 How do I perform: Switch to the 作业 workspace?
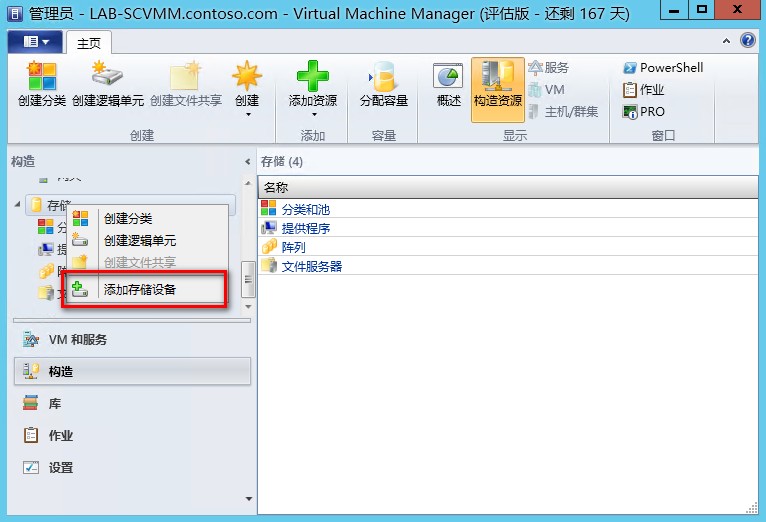coord(132,435)
